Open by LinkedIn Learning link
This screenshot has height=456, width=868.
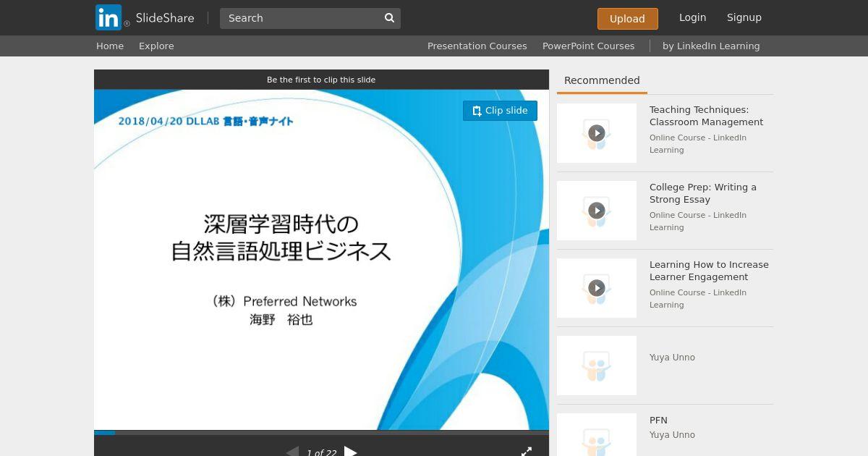click(x=711, y=46)
